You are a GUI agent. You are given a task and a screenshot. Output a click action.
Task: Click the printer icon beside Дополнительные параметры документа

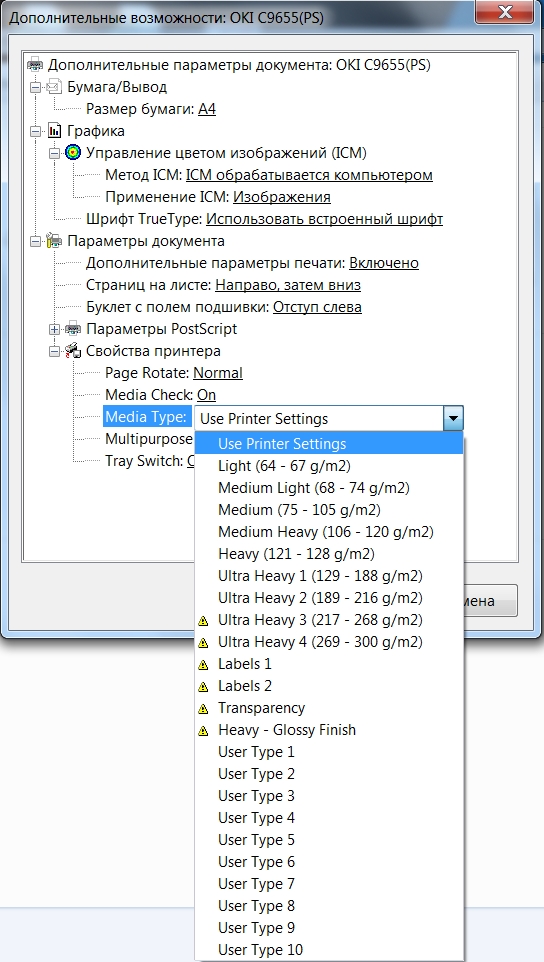point(36,65)
